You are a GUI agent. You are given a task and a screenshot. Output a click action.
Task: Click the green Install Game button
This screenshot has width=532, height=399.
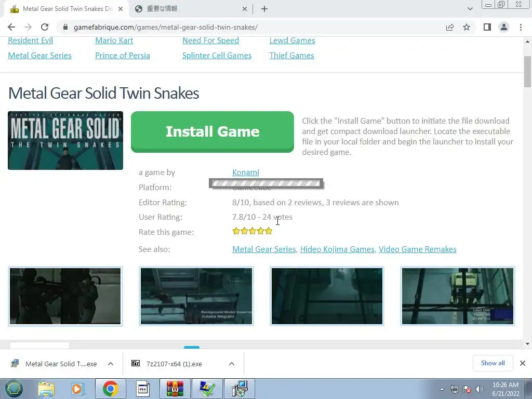212,131
